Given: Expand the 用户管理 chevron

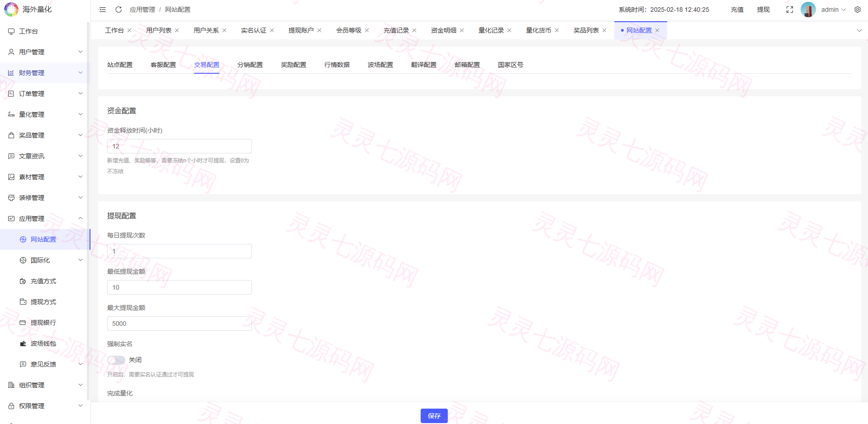Looking at the screenshot, I should click(x=81, y=52).
